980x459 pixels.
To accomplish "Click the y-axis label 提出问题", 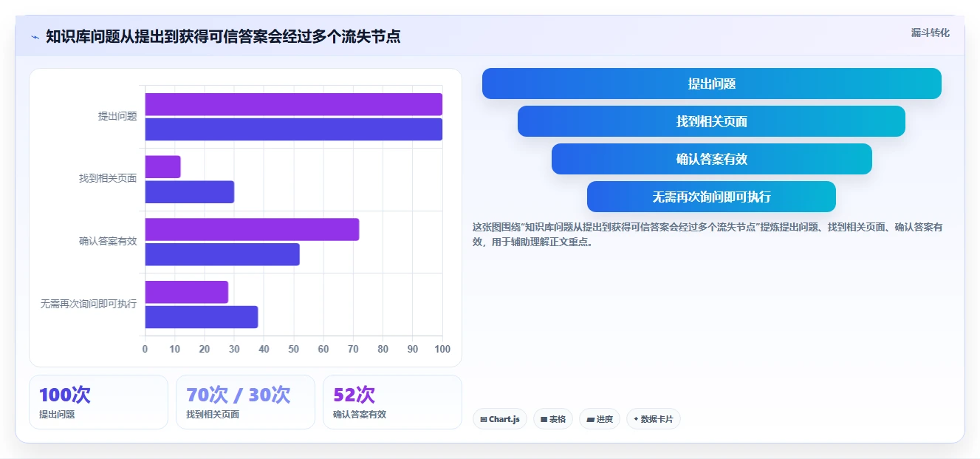I will 117,116.
